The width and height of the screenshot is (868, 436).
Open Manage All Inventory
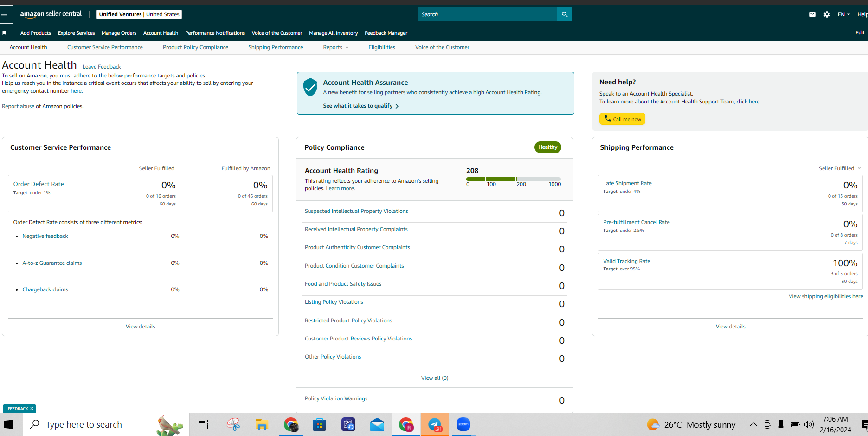pyautogui.click(x=333, y=33)
